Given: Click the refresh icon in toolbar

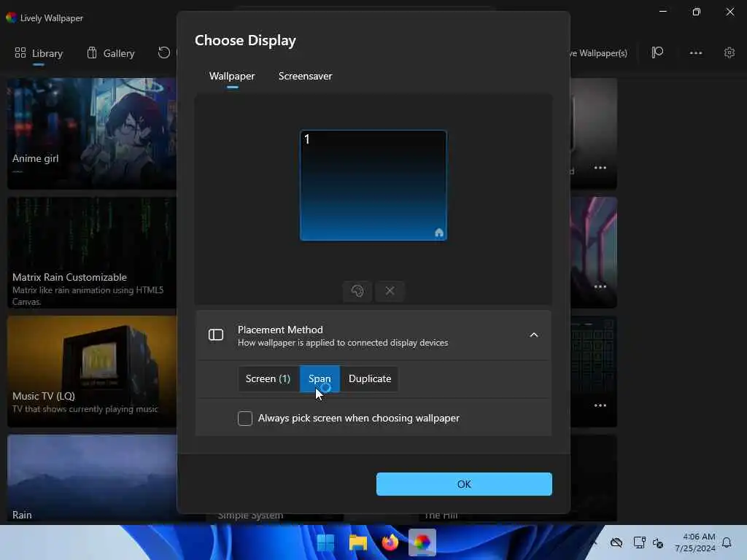Looking at the screenshot, I should [164, 52].
